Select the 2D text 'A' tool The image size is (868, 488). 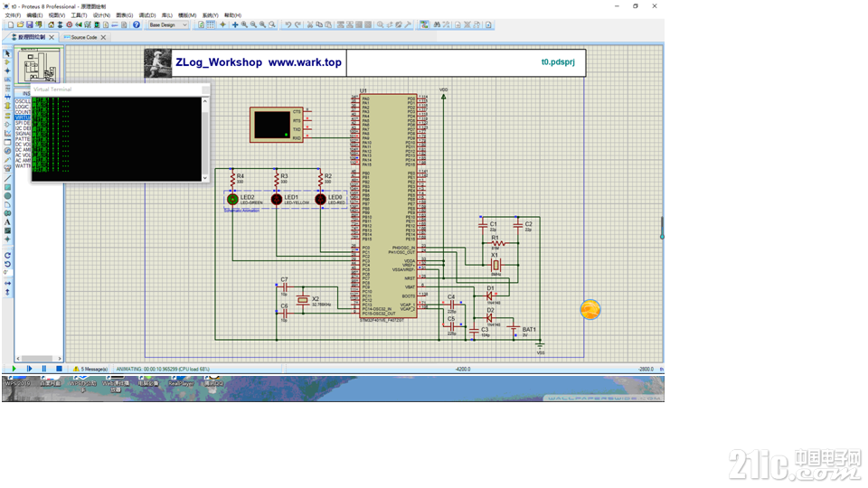[x=7, y=222]
